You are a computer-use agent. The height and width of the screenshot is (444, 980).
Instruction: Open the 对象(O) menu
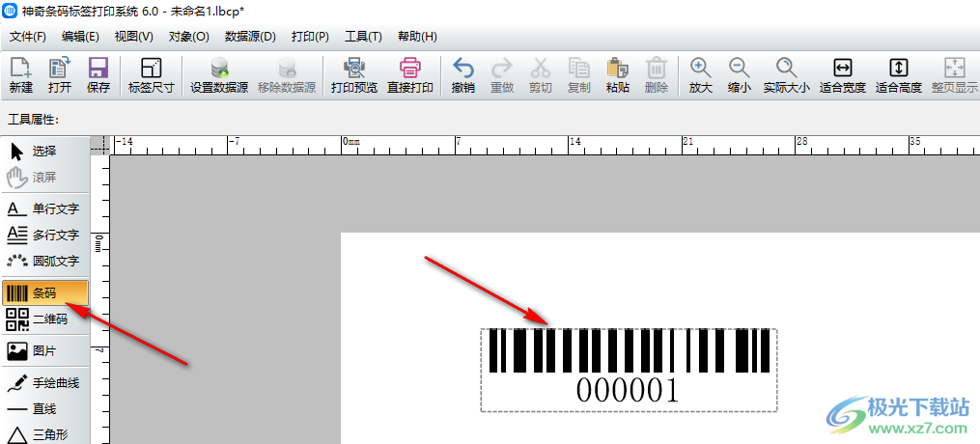pos(188,37)
